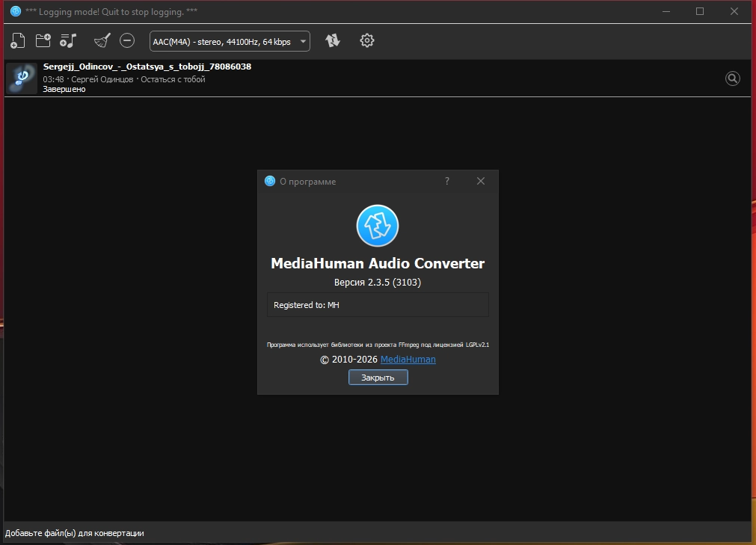Click the app icon in the main title bar
This screenshot has width=756, height=545.
15,11
